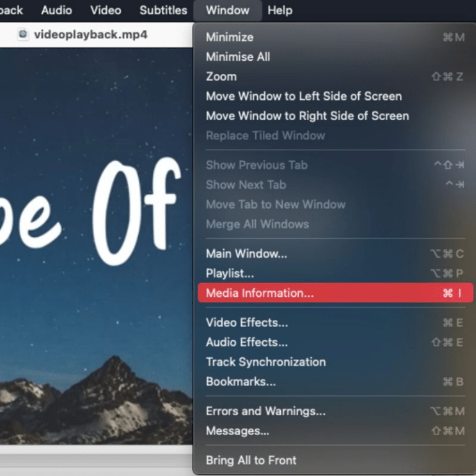
Task: Move Window to Right Side of Screen
Action: click(307, 116)
